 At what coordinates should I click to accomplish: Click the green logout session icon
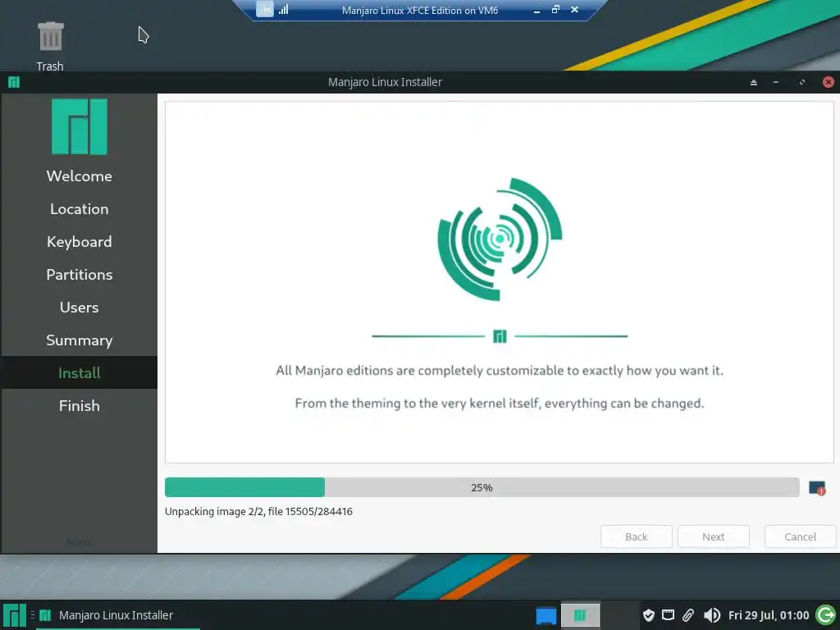(x=825, y=615)
